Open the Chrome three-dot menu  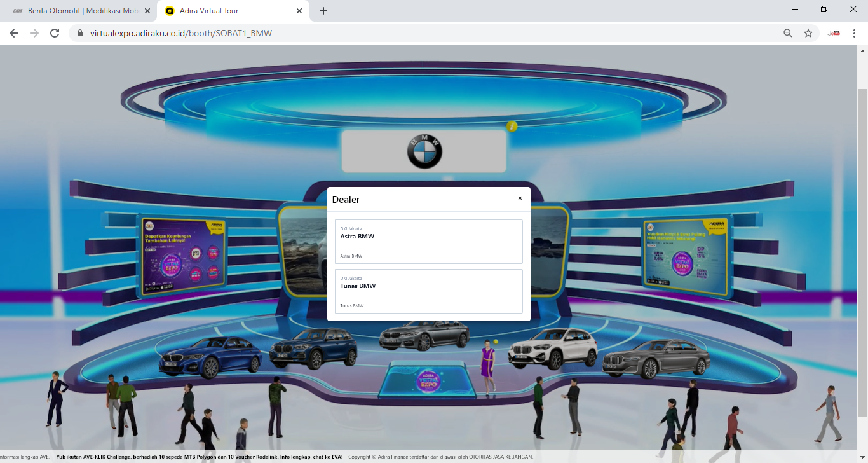[x=854, y=33]
